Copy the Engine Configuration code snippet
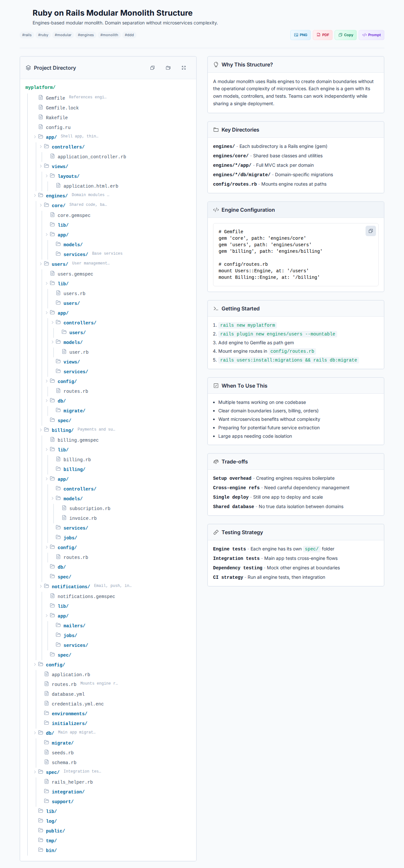Viewport: 404px width, 868px height. point(370,231)
